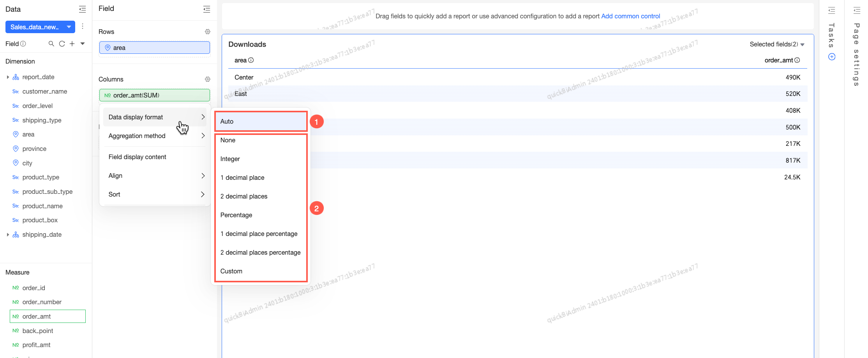
Task: Search fields with magnifier icon
Action: (51, 44)
